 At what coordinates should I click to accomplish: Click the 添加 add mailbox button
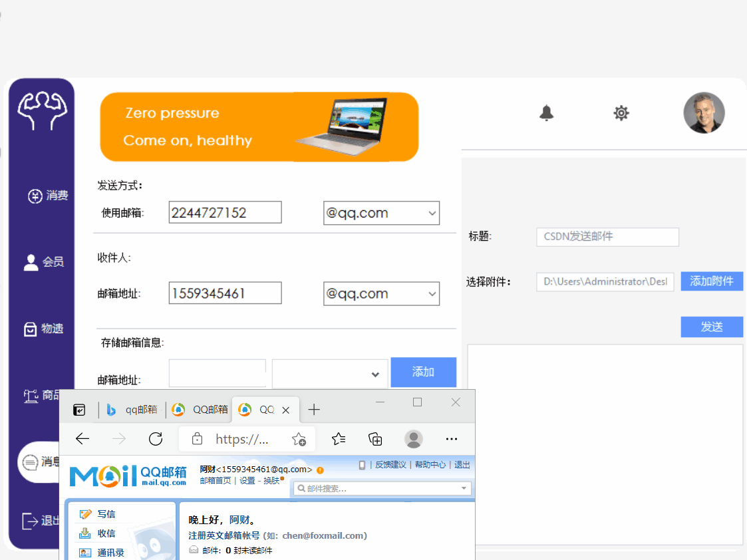[x=423, y=372]
